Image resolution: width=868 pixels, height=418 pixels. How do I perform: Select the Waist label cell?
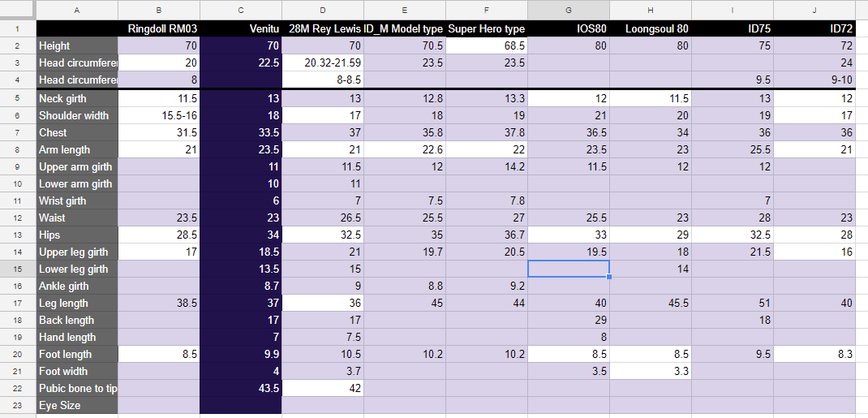click(77, 218)
